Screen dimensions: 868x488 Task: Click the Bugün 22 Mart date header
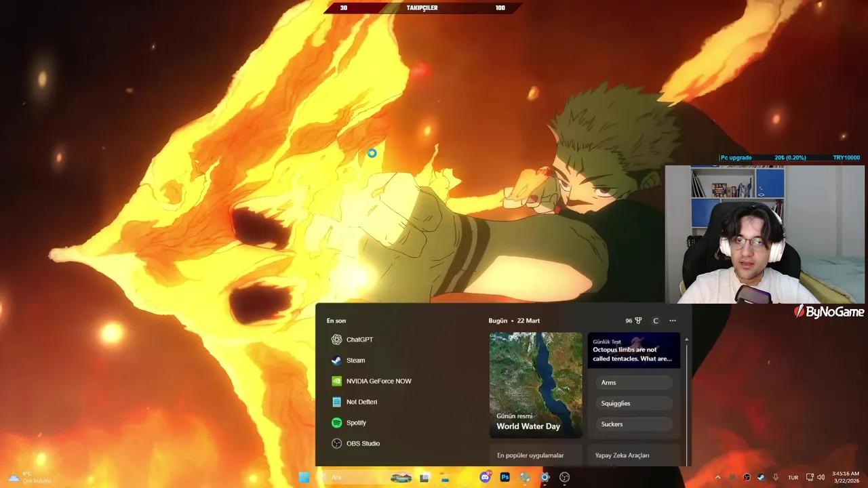point(514,321)
